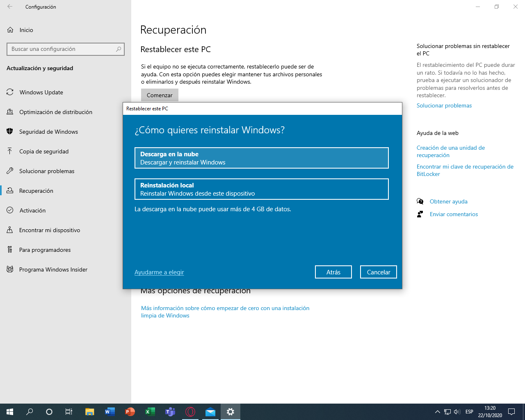Open the Seguridad de Windows shield icon
Viewport: 525px width, 420px height.
tap(10, 132)
